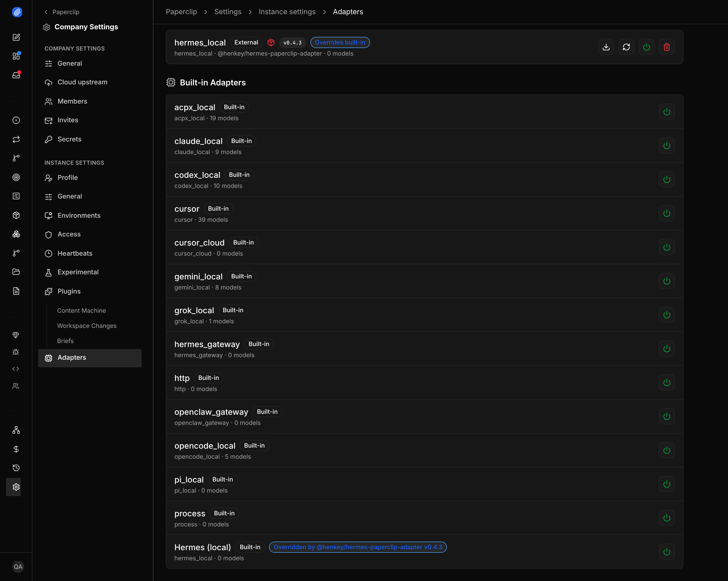Screen dimensions: 728x581
Task: Open the Environments settings
Action: click(90, 215)
